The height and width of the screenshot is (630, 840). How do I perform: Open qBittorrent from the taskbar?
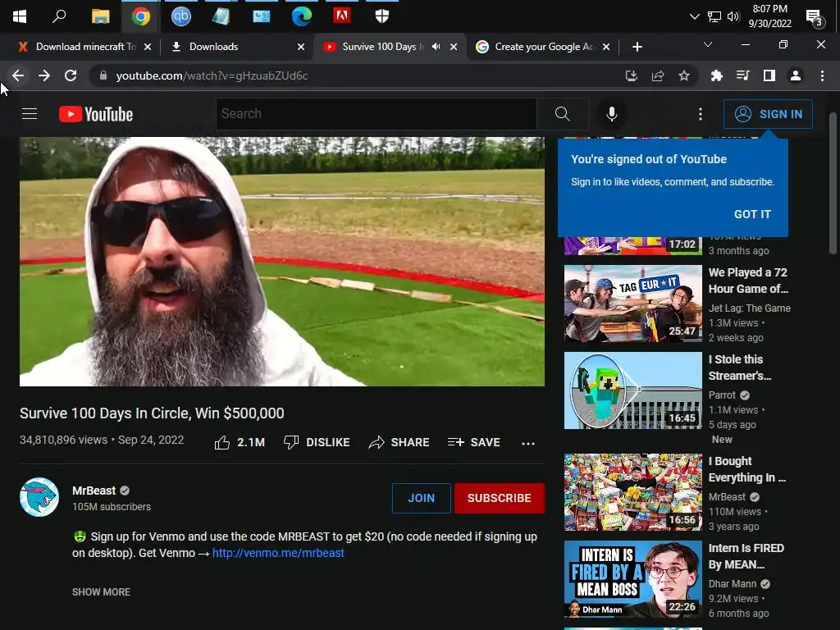click(180, 16)
